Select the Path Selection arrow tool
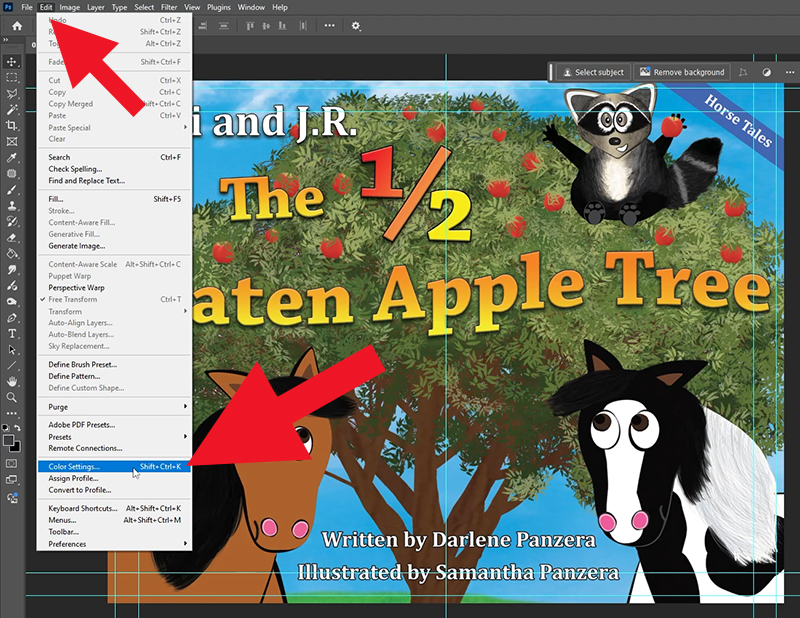This screenshot has height=618, width=800. (x=11, y=350)
